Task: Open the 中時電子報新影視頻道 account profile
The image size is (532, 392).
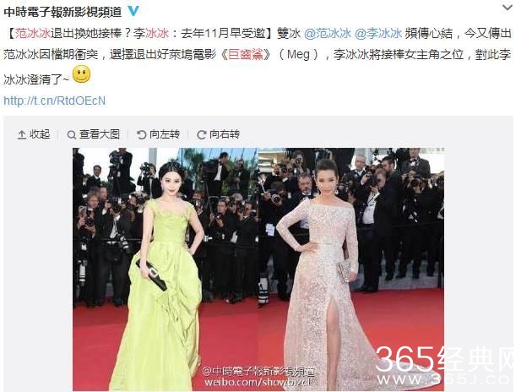Action: coord(62,12)
